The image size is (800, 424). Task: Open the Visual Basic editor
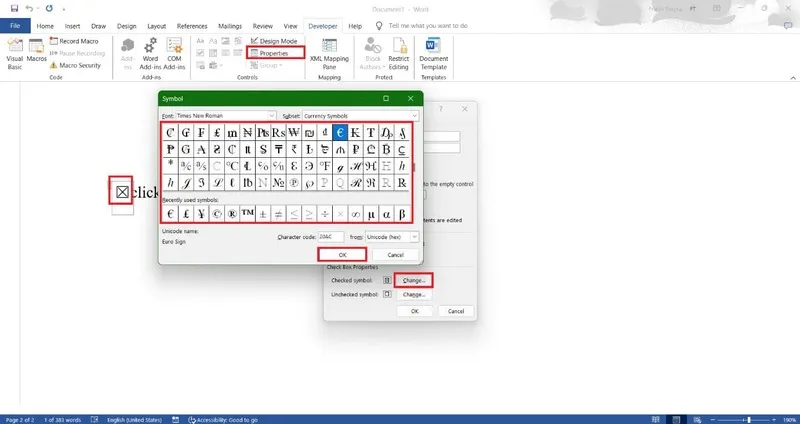[15, 54]
